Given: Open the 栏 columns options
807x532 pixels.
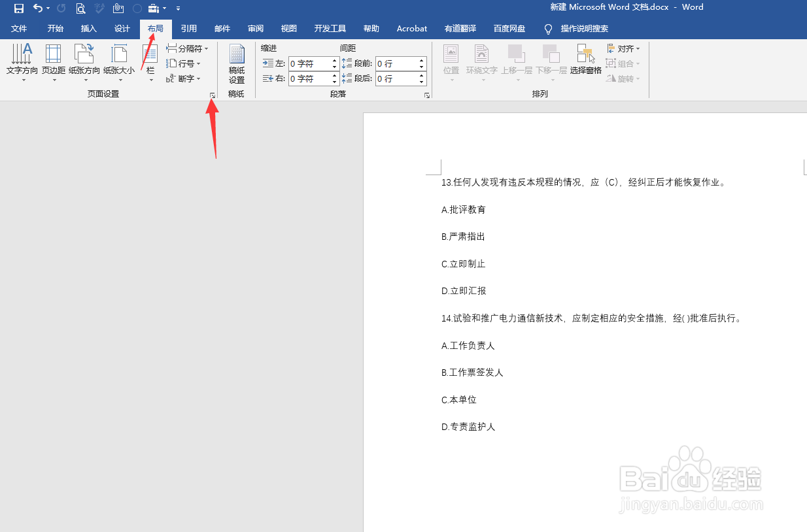Looking at the screenshot, I should [150, 62].
